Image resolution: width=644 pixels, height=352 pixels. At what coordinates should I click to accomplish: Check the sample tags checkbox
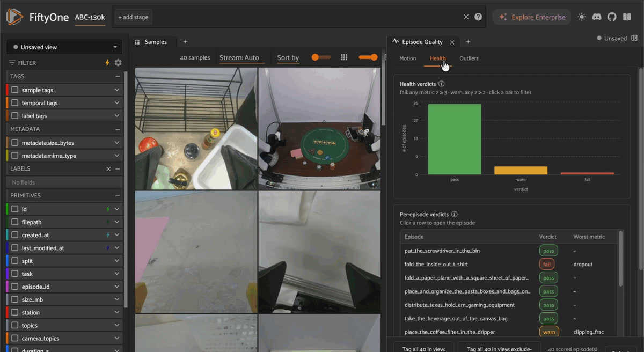click(15, 90)
